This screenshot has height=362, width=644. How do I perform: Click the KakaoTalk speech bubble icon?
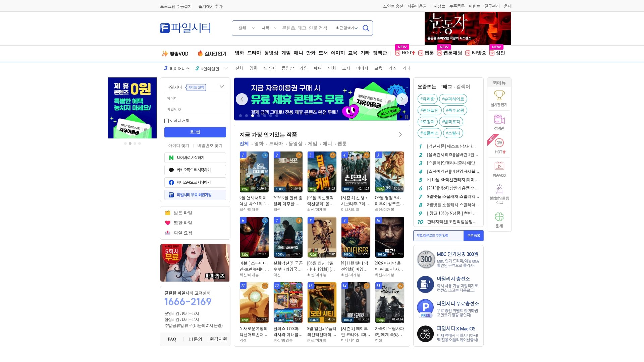coord(171,170)
